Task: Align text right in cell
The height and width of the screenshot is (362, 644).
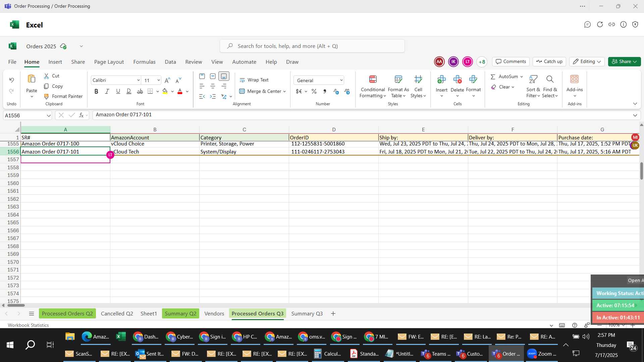Action: pos(224,86)
